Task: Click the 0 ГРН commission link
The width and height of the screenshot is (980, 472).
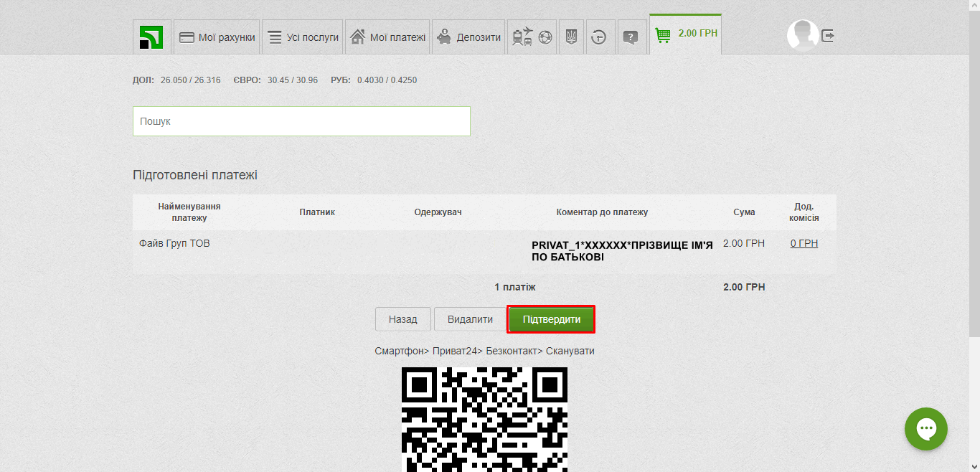Action: [x=804, y=244]
